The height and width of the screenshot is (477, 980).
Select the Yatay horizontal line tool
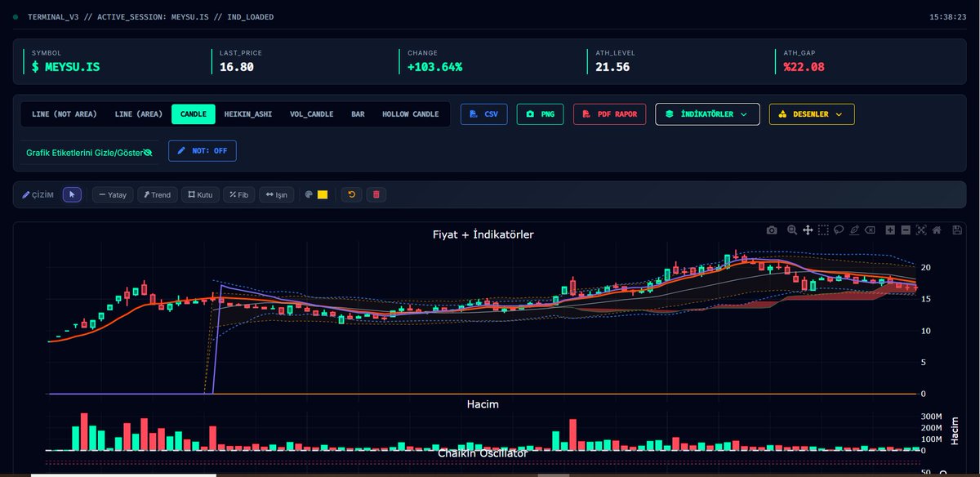click(x=113, y=194)
